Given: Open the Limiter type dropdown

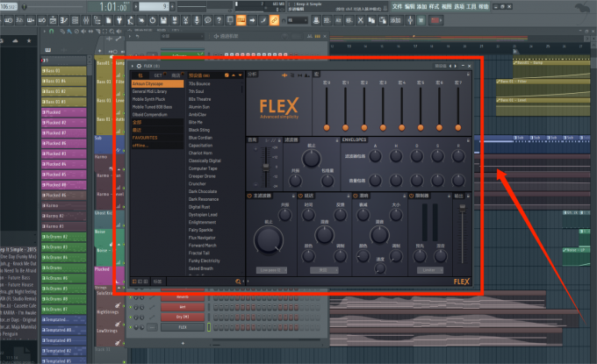Looking at the screenshot, I should [x=428, y=270].
